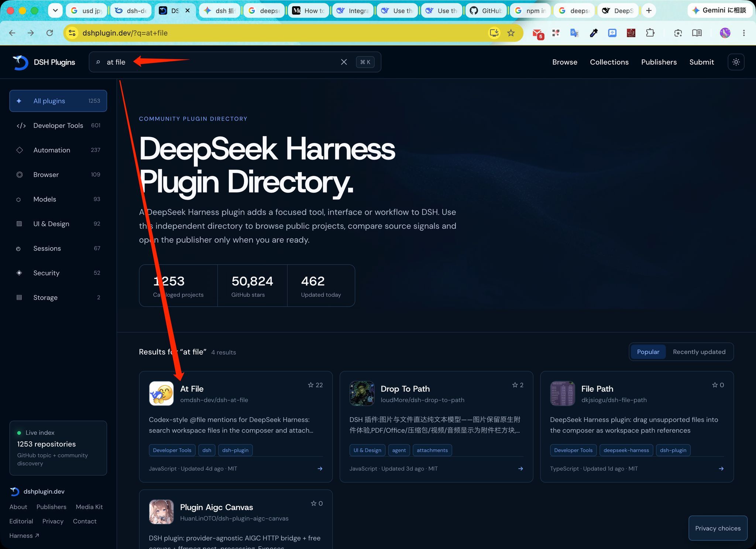This screenshot has width=756, height=549.
Task: Click the Drop To Path plugin thumbnail
Action: pos(362,393)
